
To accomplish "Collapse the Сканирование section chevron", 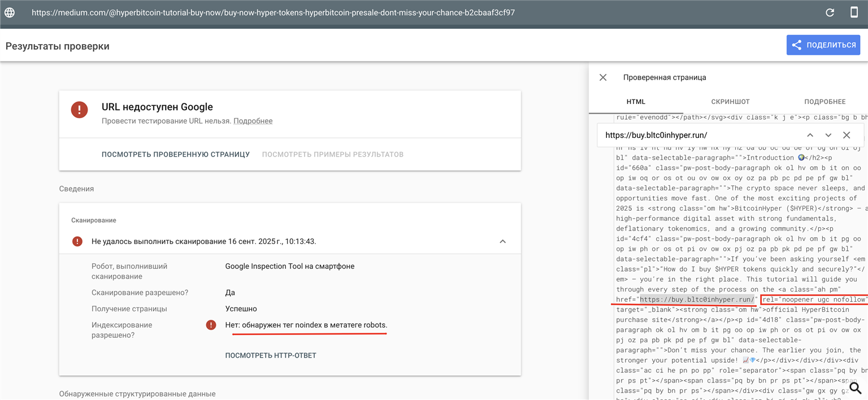I will (x=502, y=241).
